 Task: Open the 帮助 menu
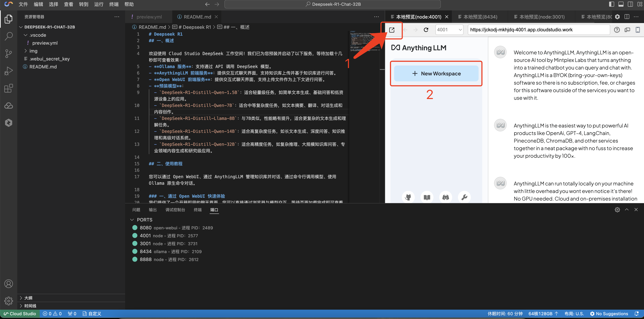(129, 4)
